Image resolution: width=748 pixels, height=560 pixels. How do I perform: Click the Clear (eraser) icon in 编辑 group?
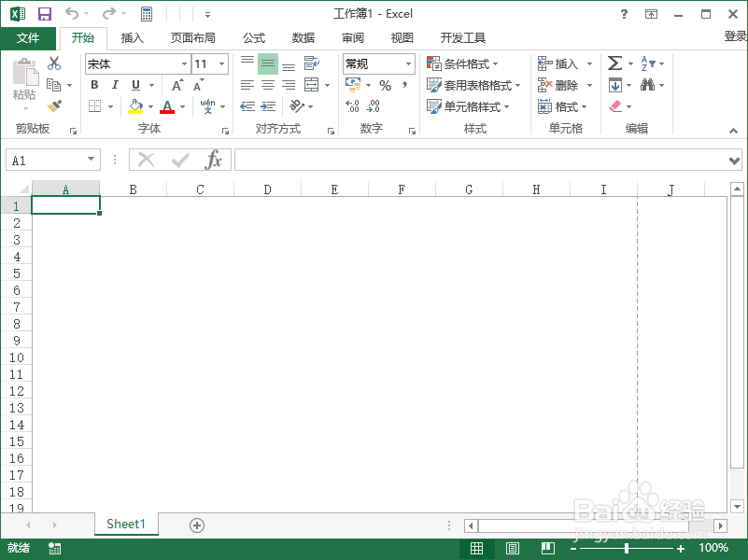pos(615,105)
